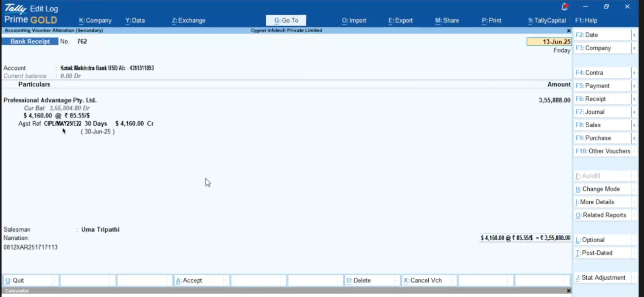Click the $ 4,160.00 @ ₹ 85.55/$ rate line

click(x=56, y=116)
